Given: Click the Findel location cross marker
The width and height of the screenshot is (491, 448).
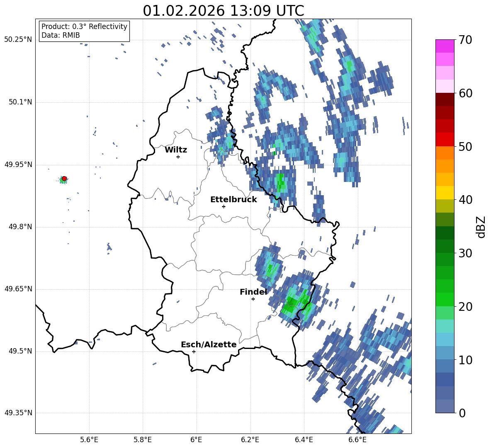Looking at the screenshot, I should [253, 299].
